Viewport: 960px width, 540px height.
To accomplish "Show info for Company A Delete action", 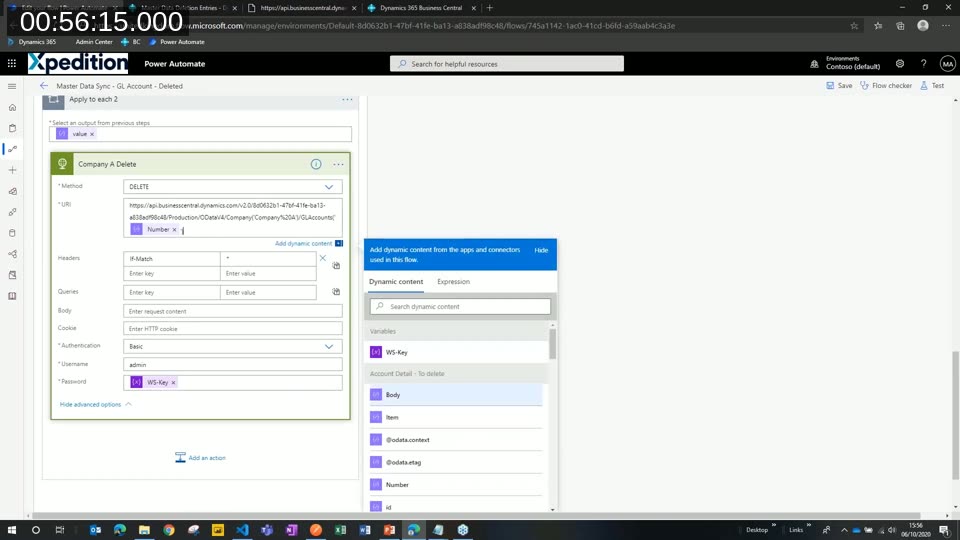I will (x=316, y=164).
